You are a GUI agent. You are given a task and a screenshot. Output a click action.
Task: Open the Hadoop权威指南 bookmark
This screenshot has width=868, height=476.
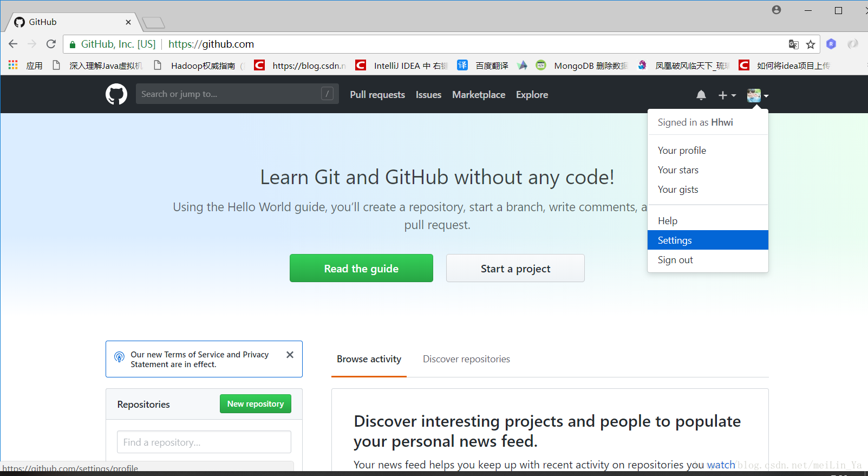point(199,66)
